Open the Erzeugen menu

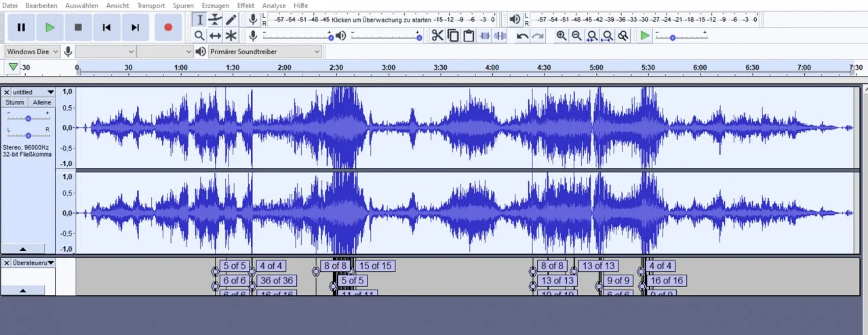pos(215,5)
